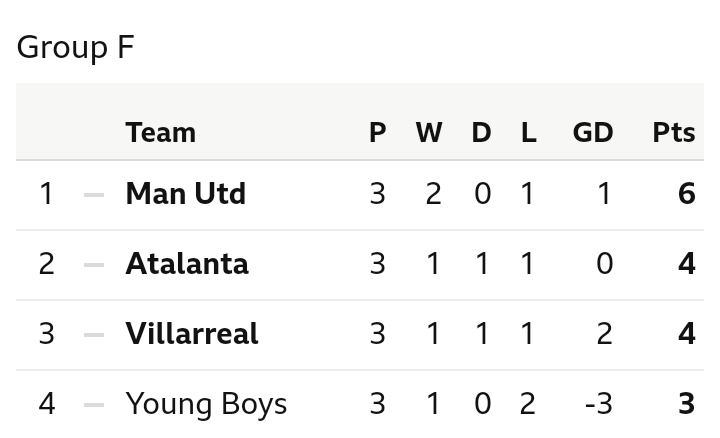Click the Young Boys team name
The image size is (720, 438).
[x=206, y=405]
